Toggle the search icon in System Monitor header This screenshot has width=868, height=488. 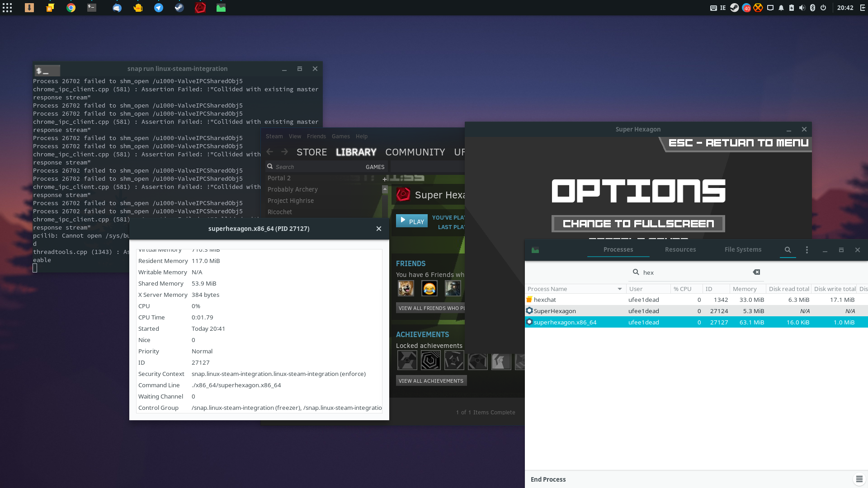(x=788, y=249)
